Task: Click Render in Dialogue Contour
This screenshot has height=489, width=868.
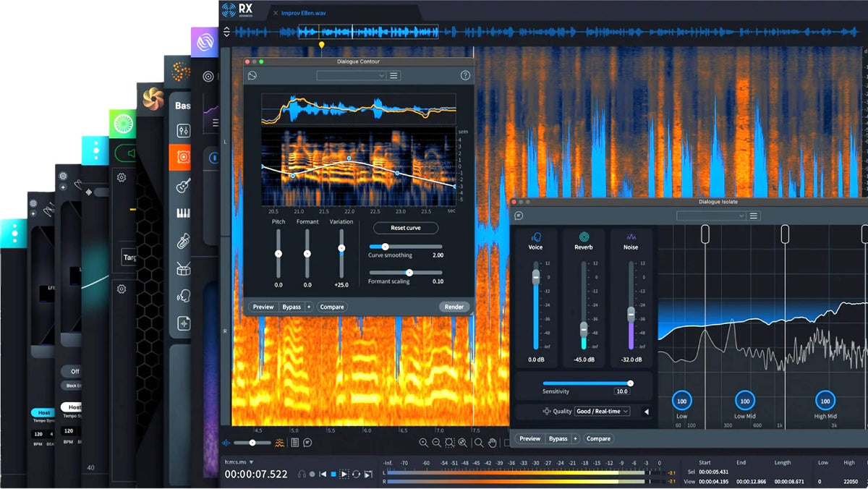Action: coord(454,307)
